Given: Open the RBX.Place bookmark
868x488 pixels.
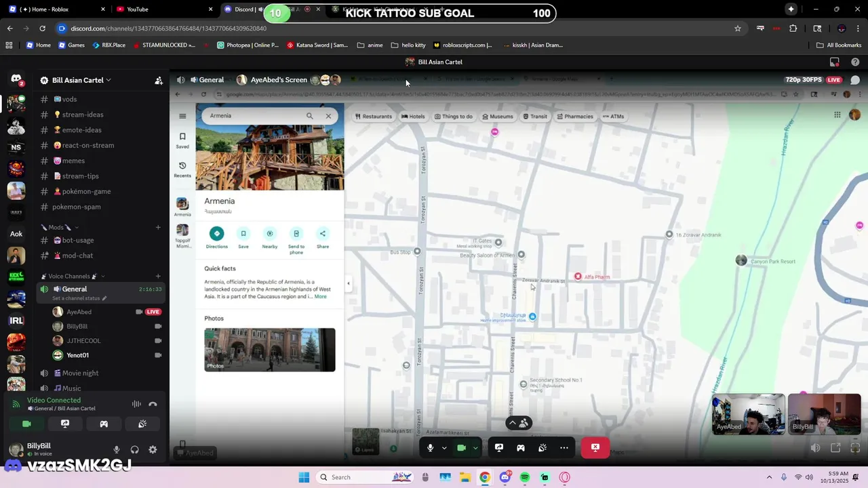Looking at the screenshot, I should pos(108,45).
